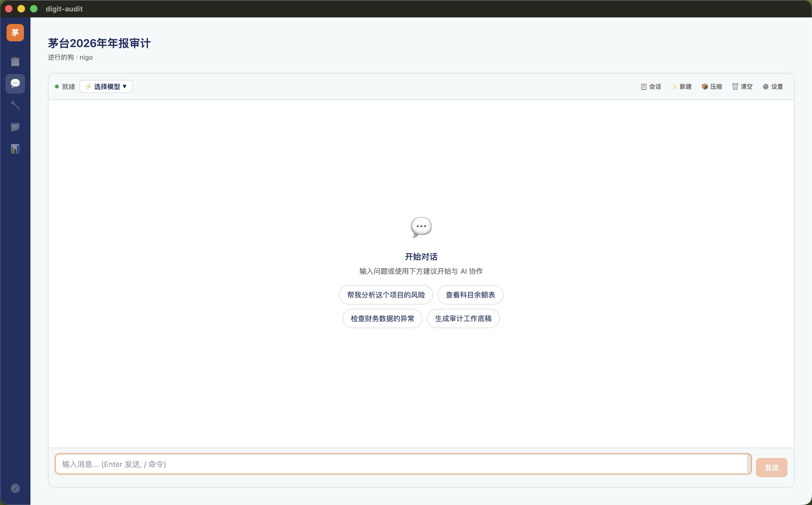Click the red close window button
The image size is (812, 505).
9,9
